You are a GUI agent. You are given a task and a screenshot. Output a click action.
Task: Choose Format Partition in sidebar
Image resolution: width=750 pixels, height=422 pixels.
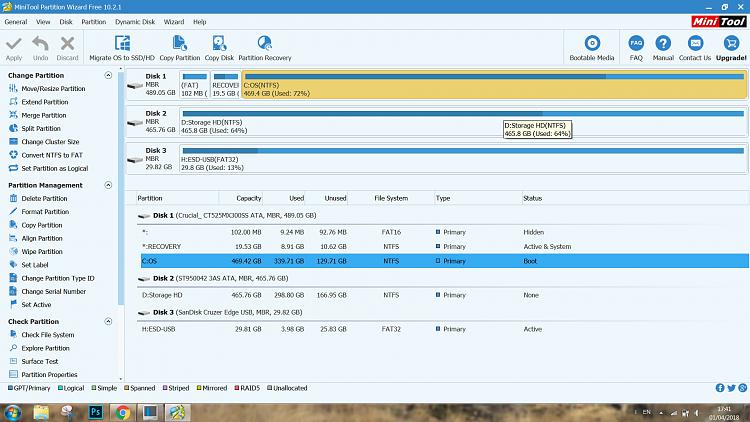(x=45, y=212)
